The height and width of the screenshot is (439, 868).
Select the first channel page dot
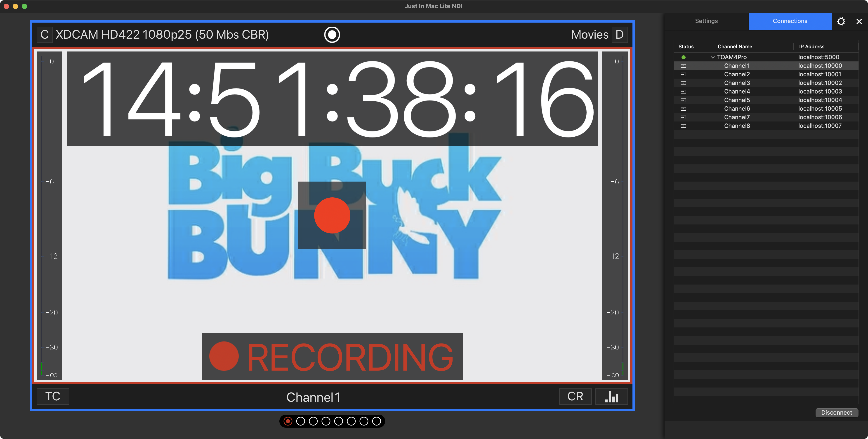288,421
